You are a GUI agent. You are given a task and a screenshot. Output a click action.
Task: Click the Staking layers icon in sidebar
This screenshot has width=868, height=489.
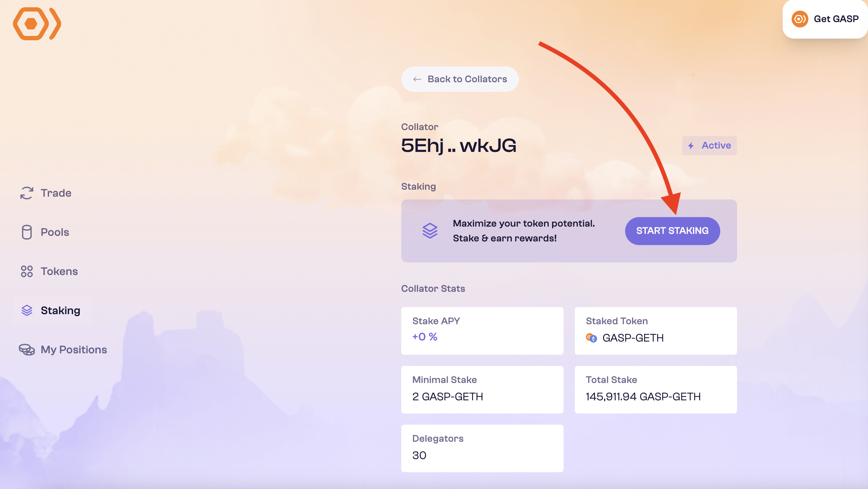[x=27, y=310]
